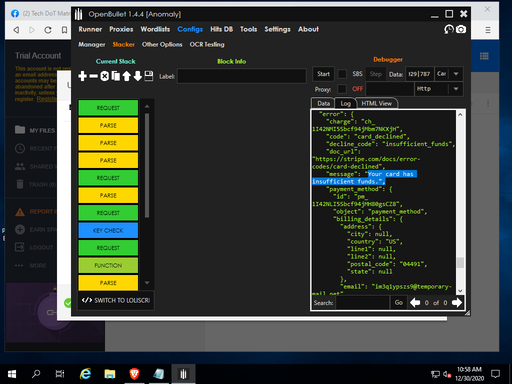Open File Explorer from taskbar
Image resolution: width=512 pixels, height=384 pixels.
[110, 374]
